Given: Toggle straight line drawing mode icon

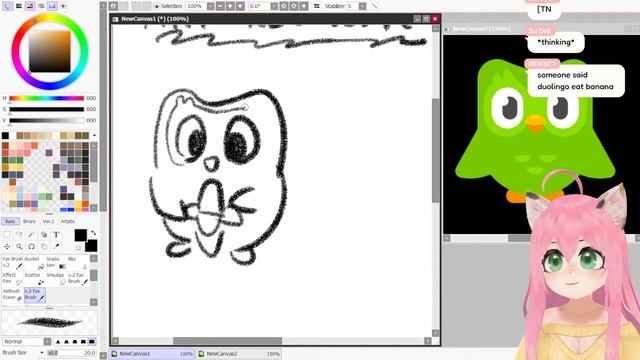Looking at the screenshot, I should pyautogui.click(x=375, y=6).
